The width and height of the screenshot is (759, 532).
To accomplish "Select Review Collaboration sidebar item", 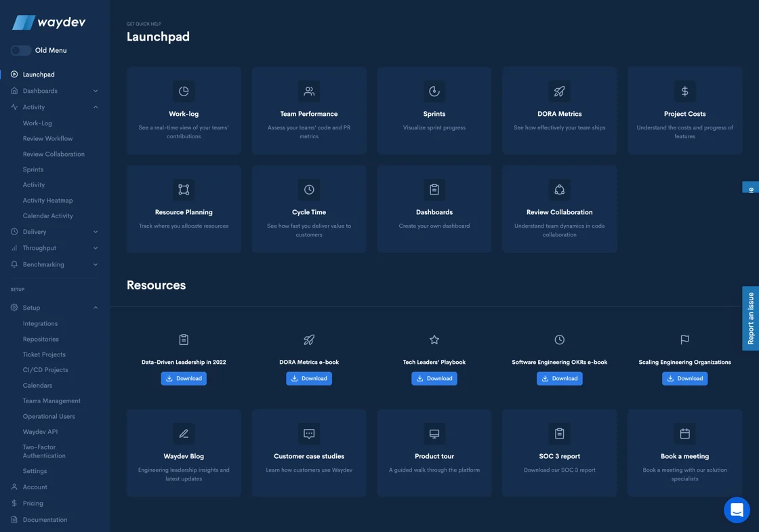I will pos(54,154).
